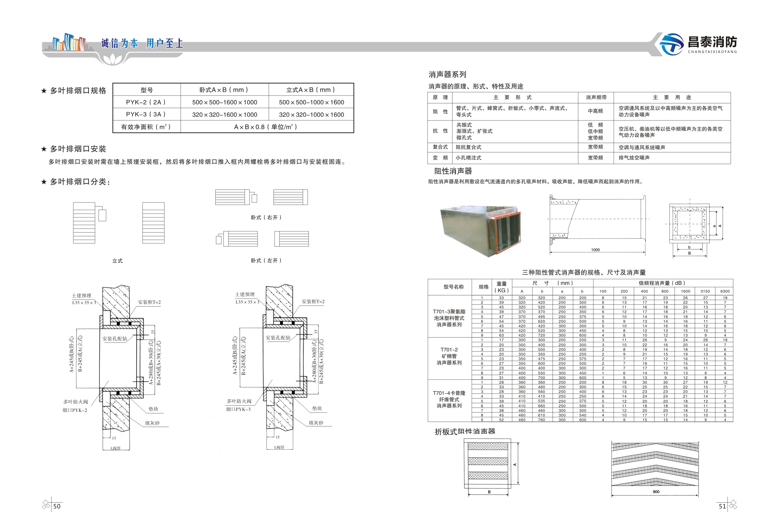The width and height of the screenshot is (779, 532).
Task: Click the PYK-3(3A) model cell
Action: [147, 114]
